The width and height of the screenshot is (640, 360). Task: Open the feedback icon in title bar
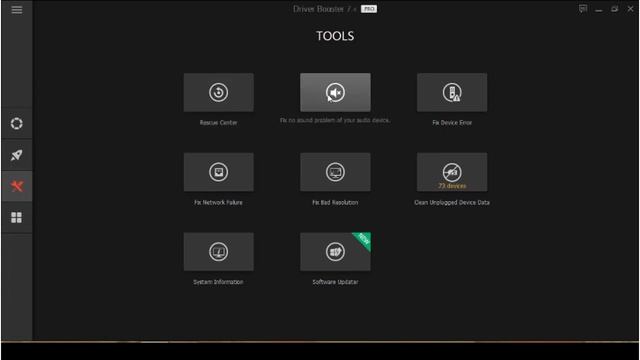pos(583,9)
